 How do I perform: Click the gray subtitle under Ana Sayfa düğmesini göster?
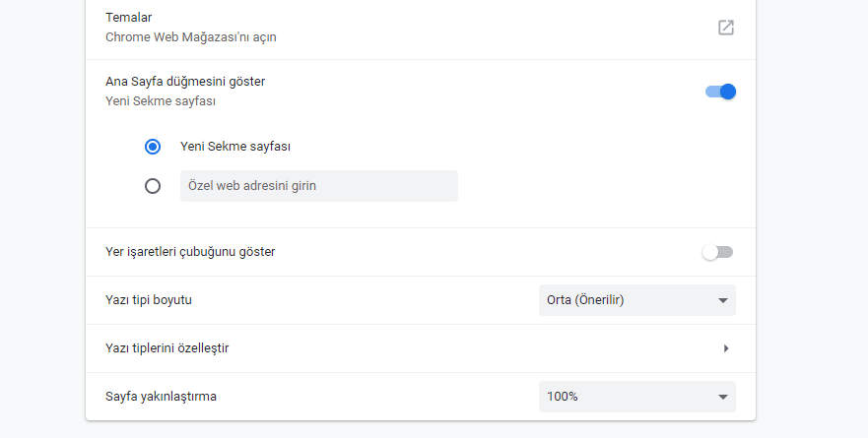(161, 100)
